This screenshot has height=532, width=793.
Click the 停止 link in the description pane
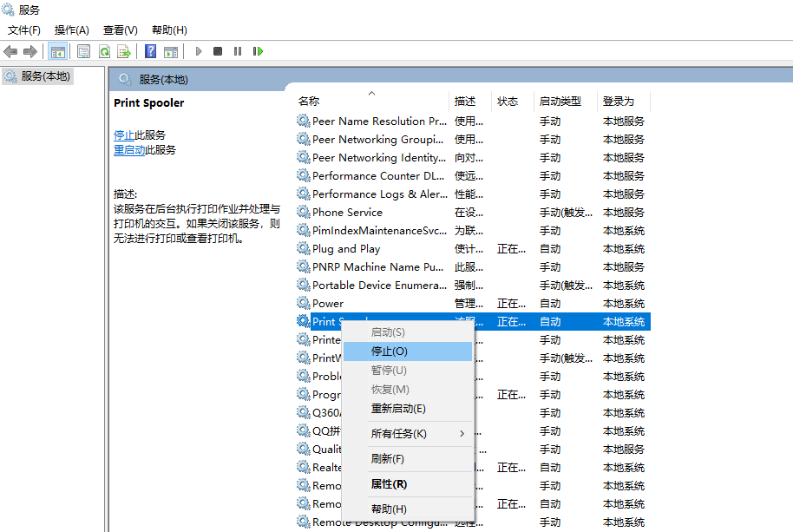124,135
